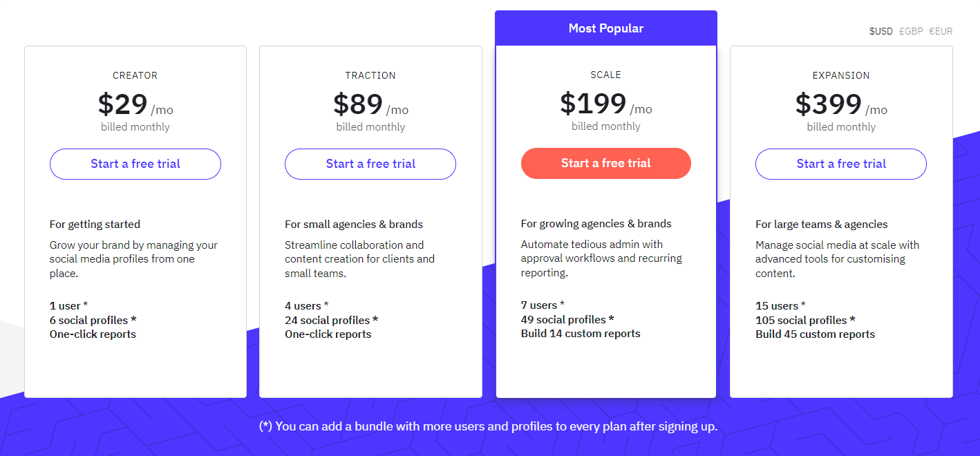980x456 pixels.
Task: Click the orange Scale plan trial button
Action: [606, 163]
